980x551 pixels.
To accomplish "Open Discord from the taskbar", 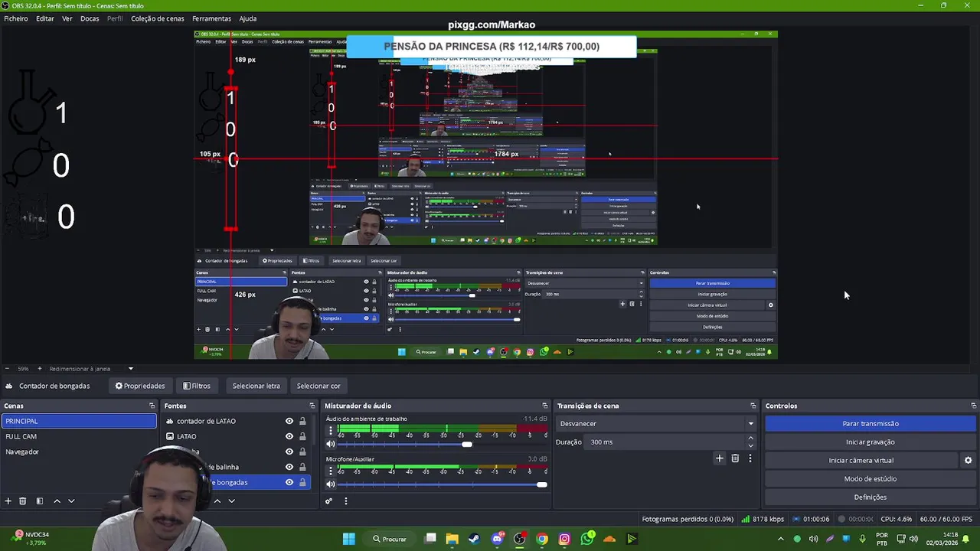I will (497, 539).
